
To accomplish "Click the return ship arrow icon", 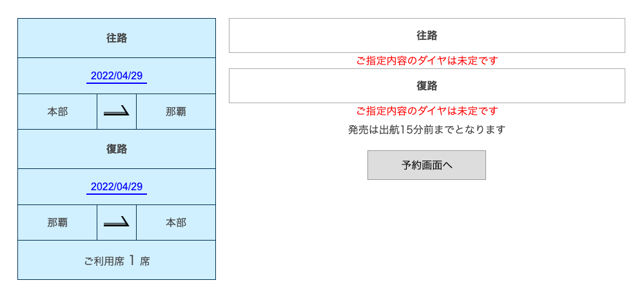I will pyautogui.click(x=117, y=223).
